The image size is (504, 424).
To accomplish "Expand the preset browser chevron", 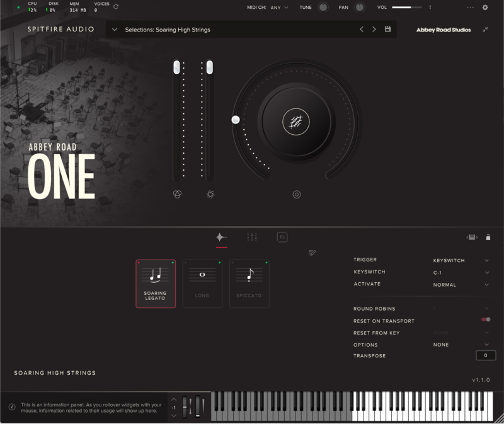I will (x=115, y=30).
